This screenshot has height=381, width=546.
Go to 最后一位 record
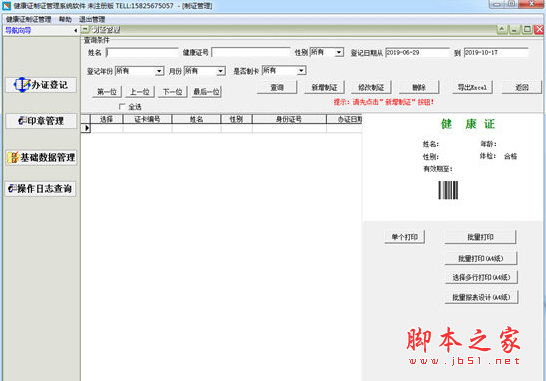206,92
